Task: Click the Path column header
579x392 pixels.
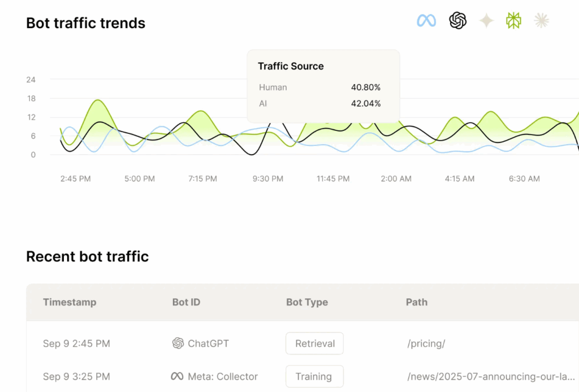Action: click(417, 302)
